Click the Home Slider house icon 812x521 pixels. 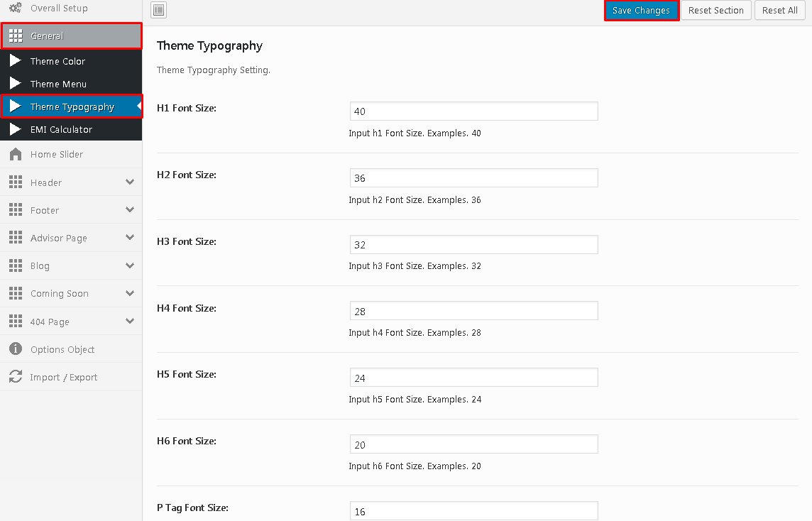pyautogui.click(x=16, y=154)
